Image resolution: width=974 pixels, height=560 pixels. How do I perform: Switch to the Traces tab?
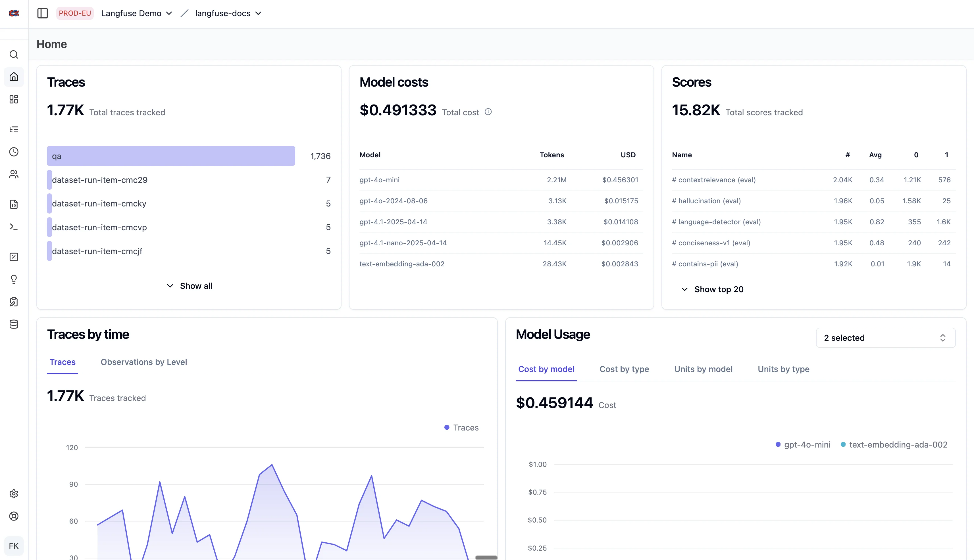point(62,362)
